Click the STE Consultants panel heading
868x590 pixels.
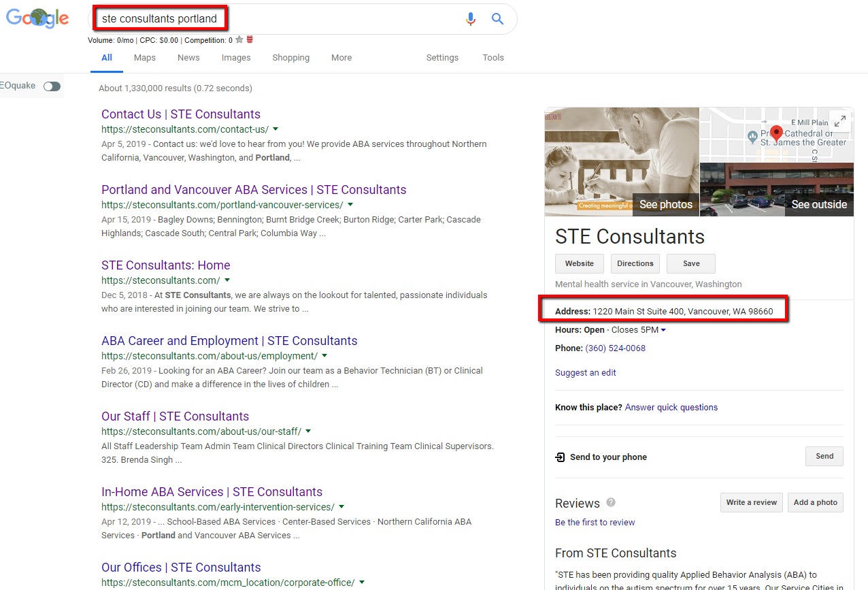coord(630,236)
